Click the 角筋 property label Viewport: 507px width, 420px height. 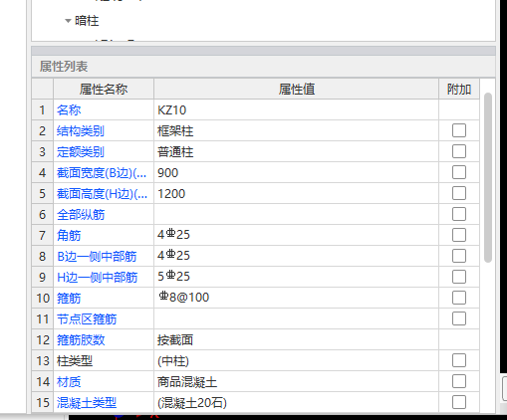click(69, 235)
